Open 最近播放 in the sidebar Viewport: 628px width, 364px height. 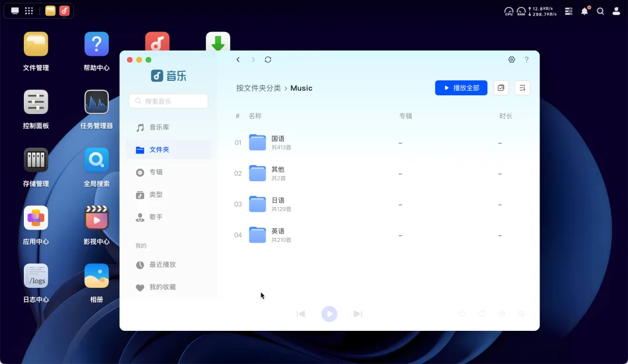tap(168, 265)
